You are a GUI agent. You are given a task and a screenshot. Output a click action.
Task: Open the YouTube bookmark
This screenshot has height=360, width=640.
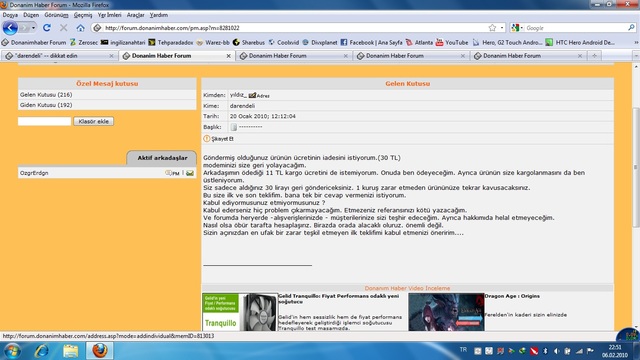click(x=452, y=42)
